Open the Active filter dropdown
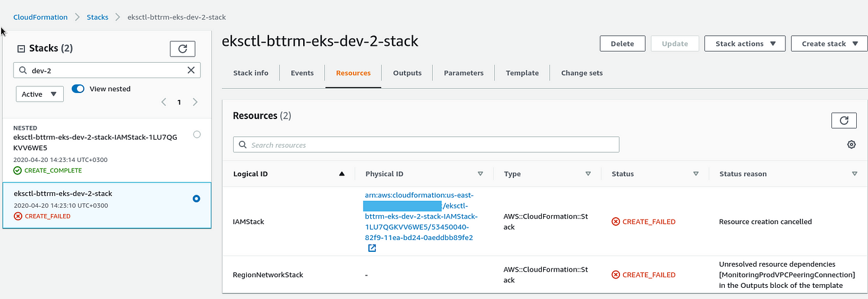This screenshot has width=868, height=299. pos(40,94)
